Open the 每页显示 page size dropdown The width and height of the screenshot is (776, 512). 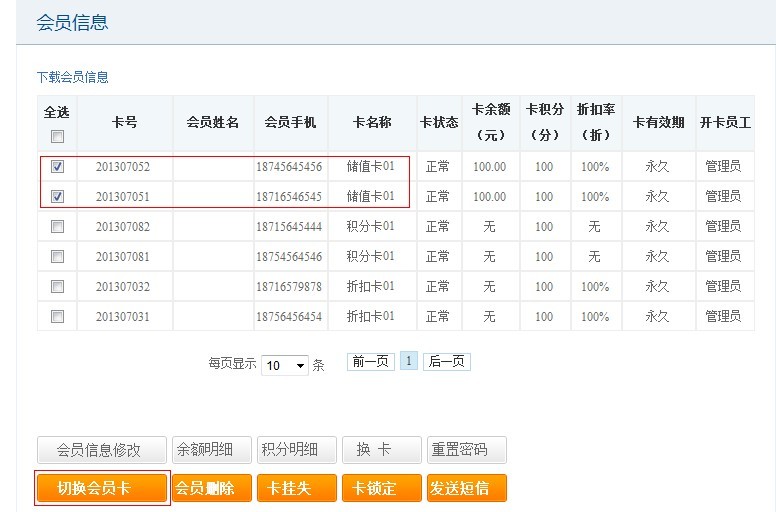(x=285, y=366)
